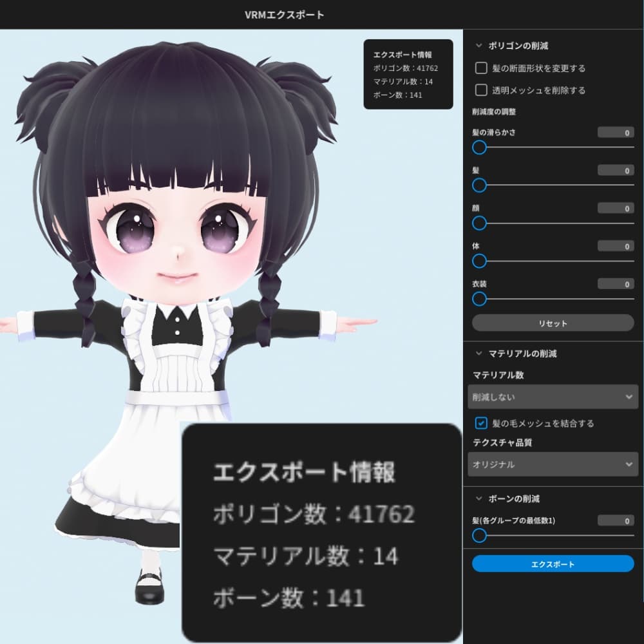Select the 髪(各グループの最低数1) bone slider handle
Screen dimensions: 644x644
pos(479,535)
